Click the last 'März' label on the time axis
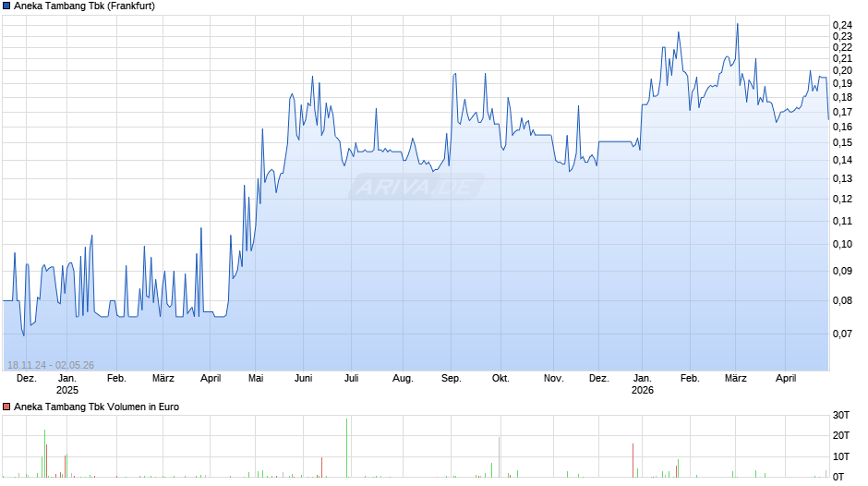This screenshot has width=868, height=486. (x=736, y=379)
